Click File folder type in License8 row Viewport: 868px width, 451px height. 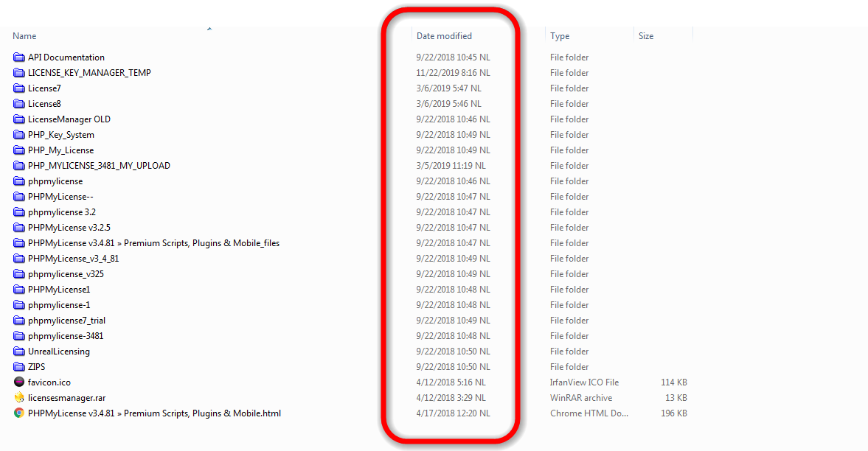coord(569,103)
